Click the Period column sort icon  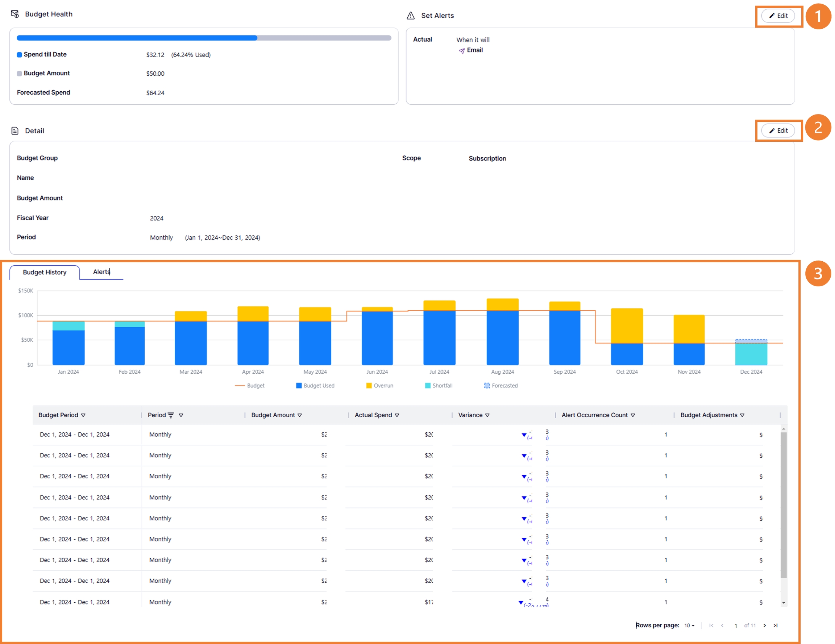click(x=171, y=415)
